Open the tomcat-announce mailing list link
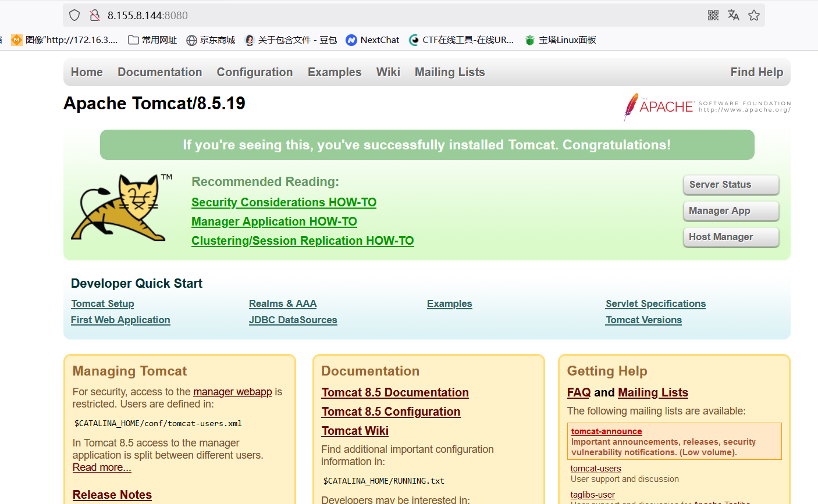This screenshot has width=818, height=504. 606,431
